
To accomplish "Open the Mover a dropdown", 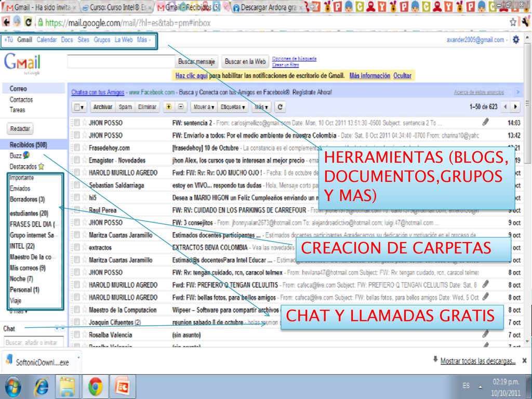I will point(204,107).
